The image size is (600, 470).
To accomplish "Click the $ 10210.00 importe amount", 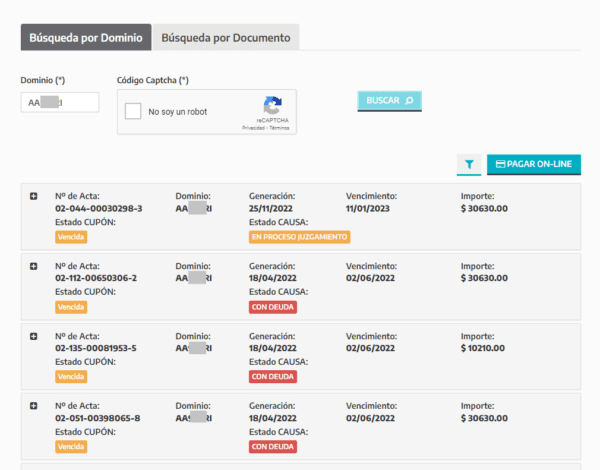I will pyautogui.click(x=483, y=348).
